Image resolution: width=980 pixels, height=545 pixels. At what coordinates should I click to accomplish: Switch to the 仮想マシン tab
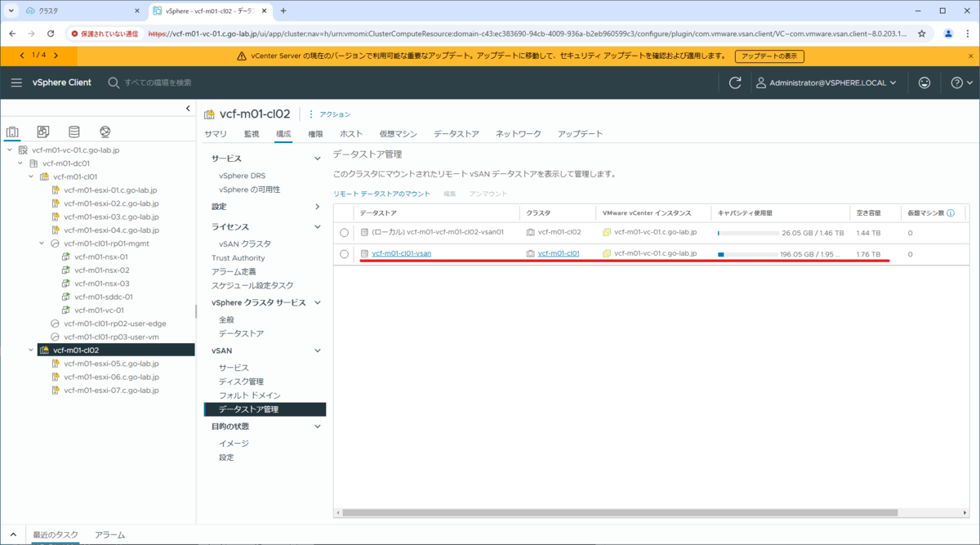click(399, 133)
